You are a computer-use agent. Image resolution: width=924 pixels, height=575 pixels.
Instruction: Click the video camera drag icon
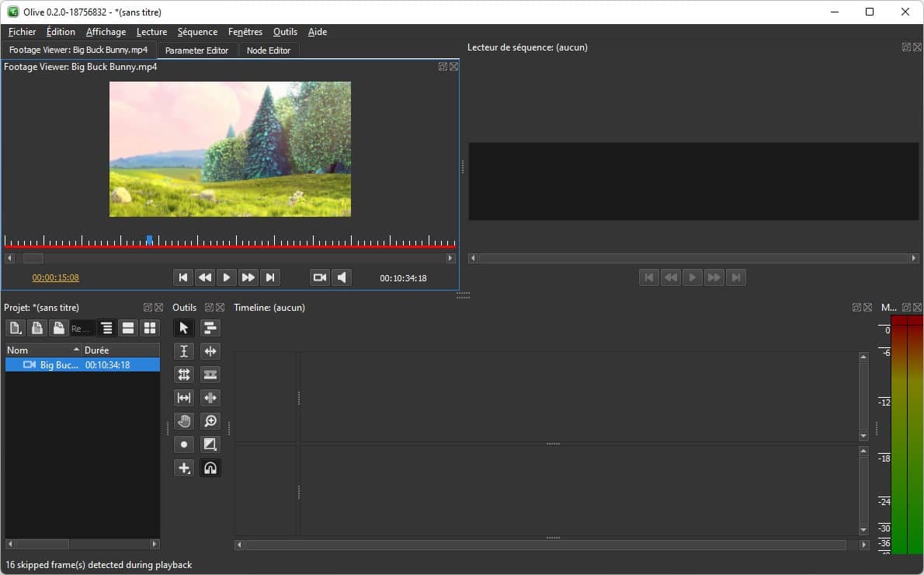pos(320,277)
